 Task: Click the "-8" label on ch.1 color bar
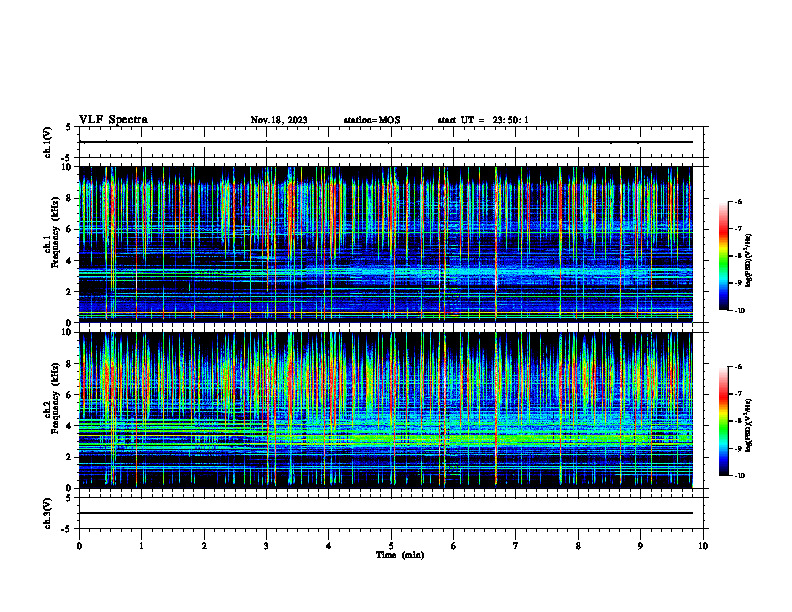tap(738, 256)
